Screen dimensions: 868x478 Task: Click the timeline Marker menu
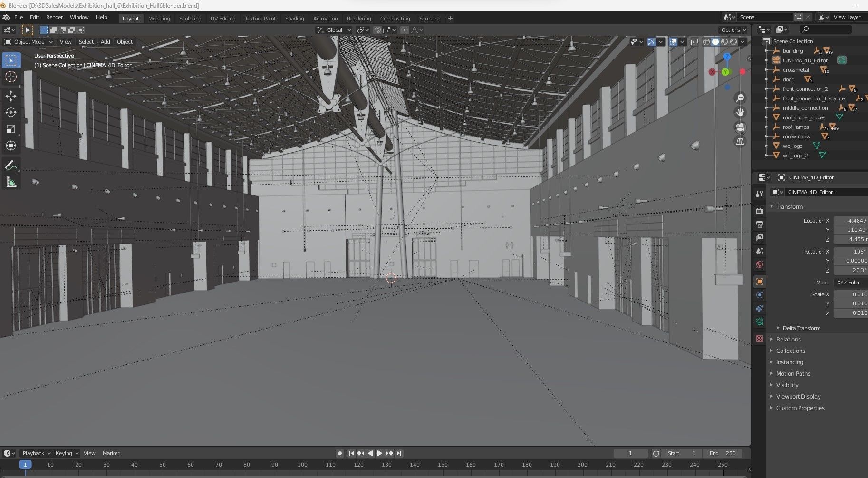coord(111,453)
